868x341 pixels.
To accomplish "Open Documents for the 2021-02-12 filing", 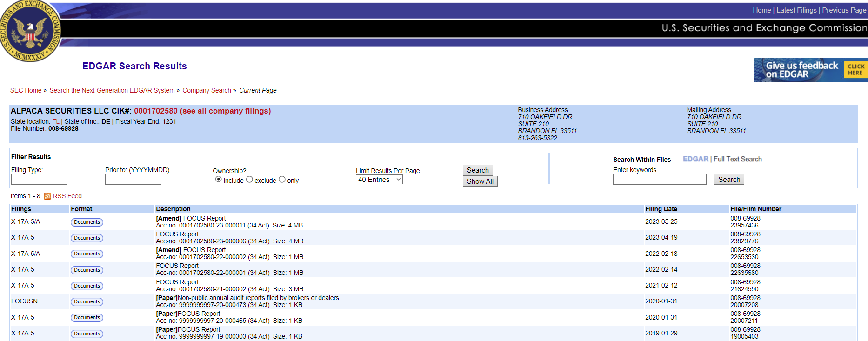I will coord(87,286).
